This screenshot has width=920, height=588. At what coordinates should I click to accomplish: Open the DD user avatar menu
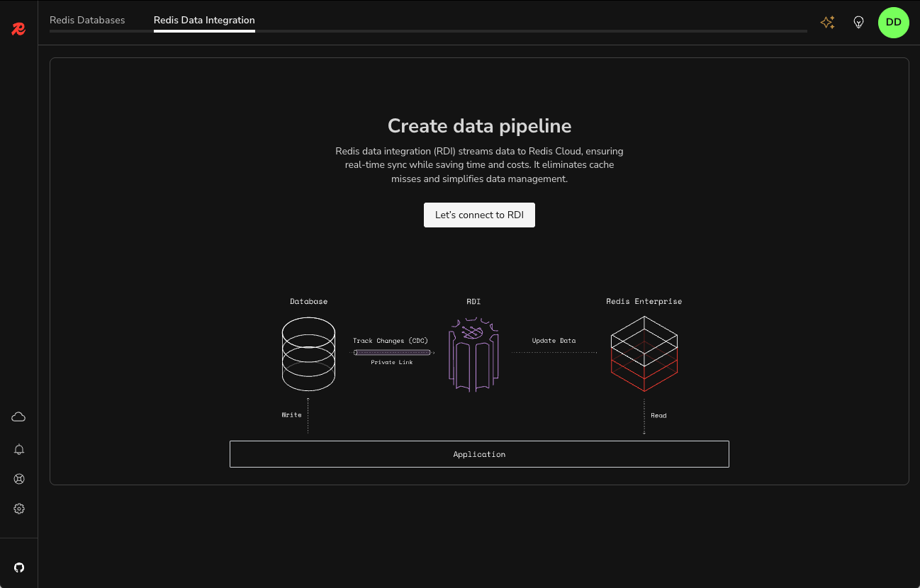pyautogui.click(x=893, y=23)
